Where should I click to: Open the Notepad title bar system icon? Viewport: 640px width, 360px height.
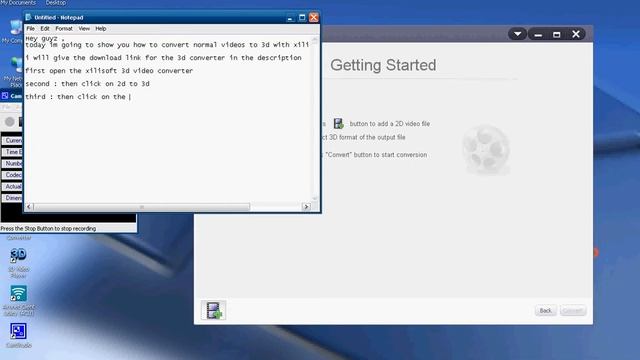[28, 18]
